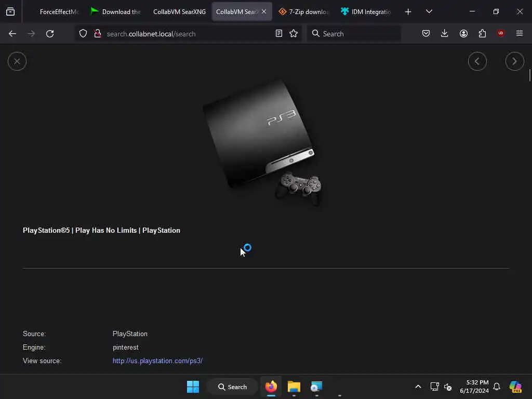Open Firefox application hamburger menu

point(519,34)
